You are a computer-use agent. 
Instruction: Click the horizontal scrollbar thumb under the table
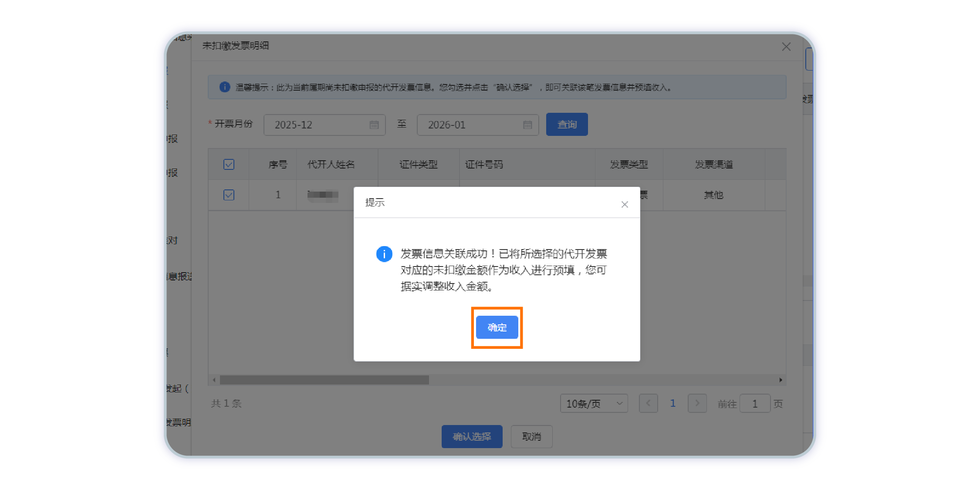(324, 380)
